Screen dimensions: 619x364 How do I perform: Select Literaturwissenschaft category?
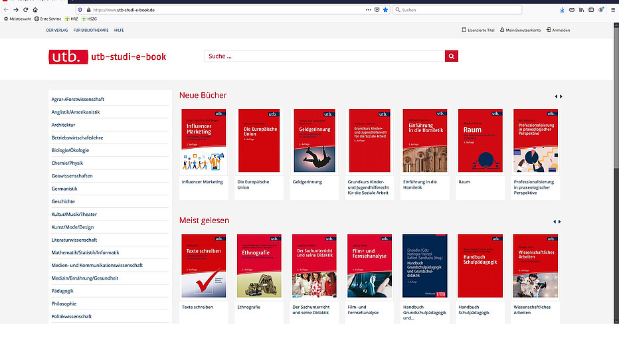pos(74,240)
